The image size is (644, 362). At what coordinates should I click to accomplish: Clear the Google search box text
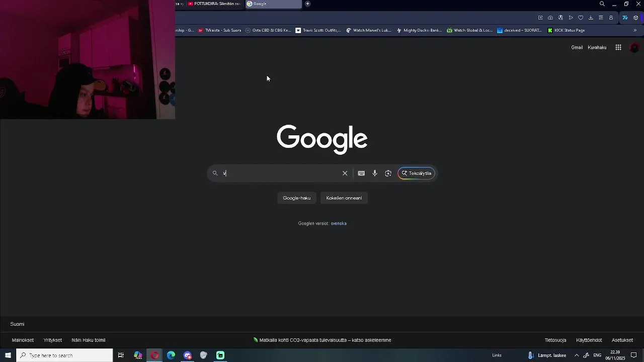345,173
